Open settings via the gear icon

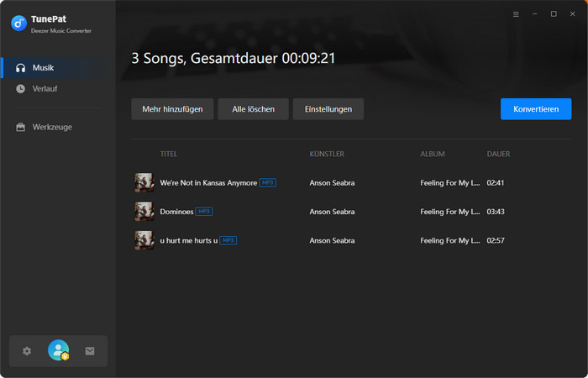pos(27,351)
